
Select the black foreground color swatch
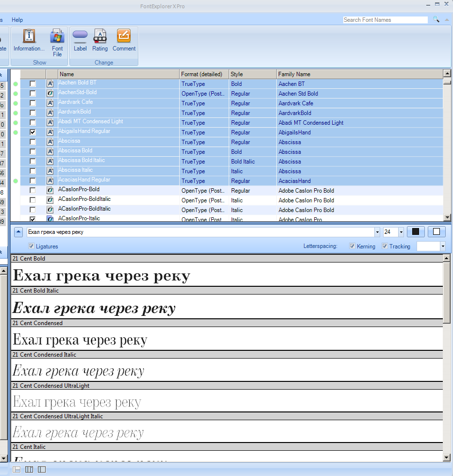pos(416,232)
